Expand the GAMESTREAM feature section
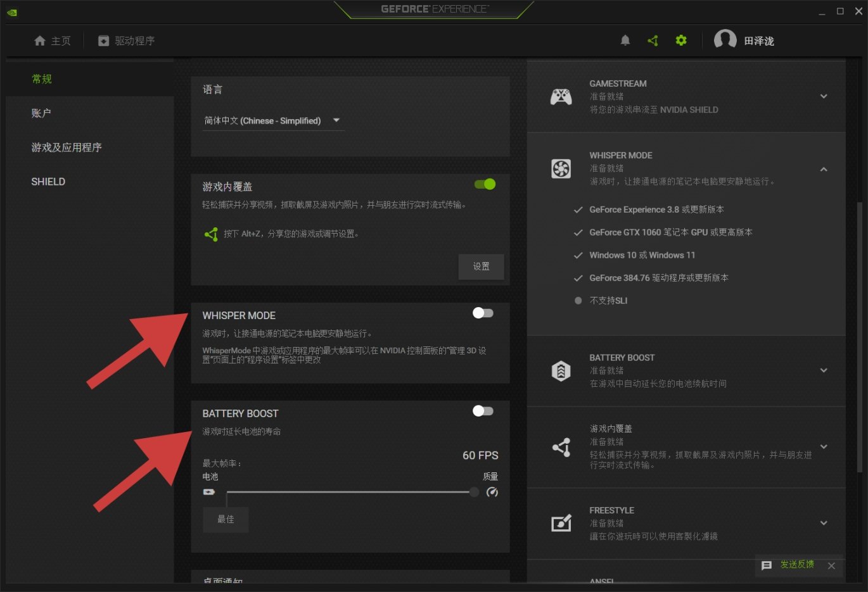 [824, 96]
